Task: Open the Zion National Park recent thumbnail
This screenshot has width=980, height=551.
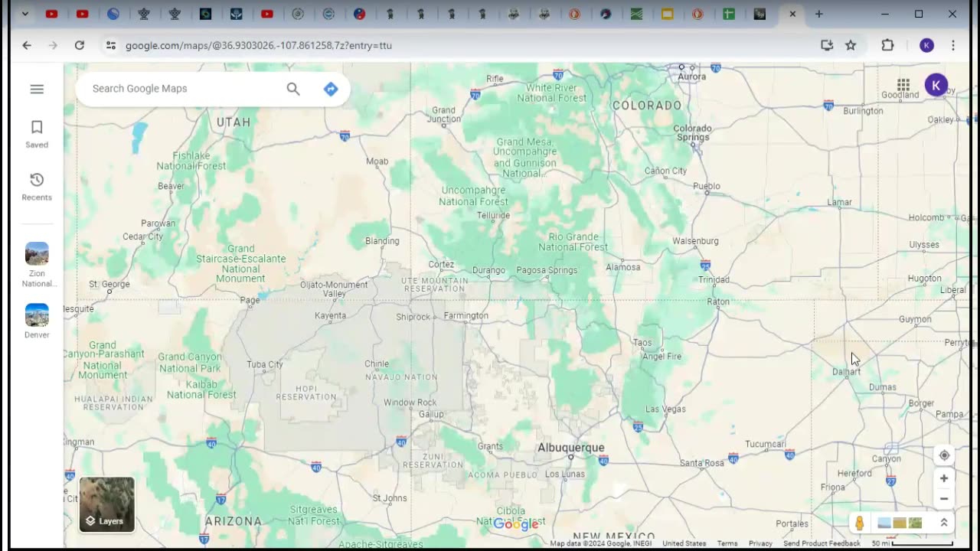Action: (37, 264)
